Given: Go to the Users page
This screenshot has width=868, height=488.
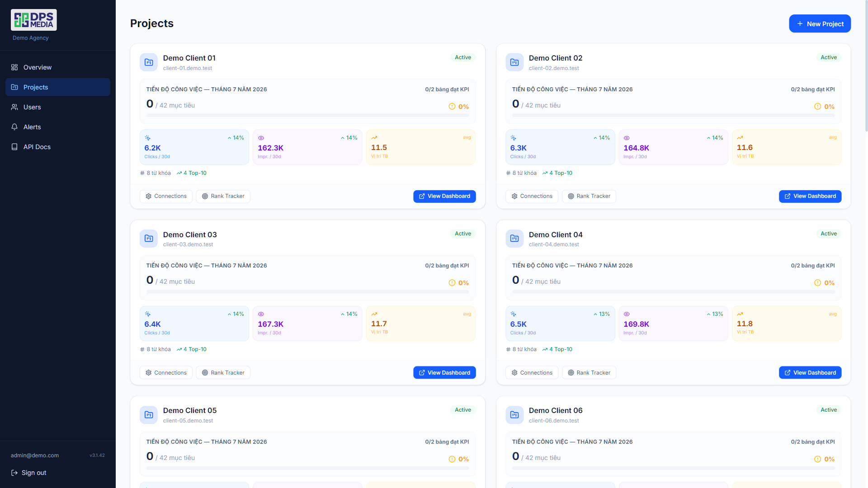Looking at the screenshot, I should [x=58, y=107].
